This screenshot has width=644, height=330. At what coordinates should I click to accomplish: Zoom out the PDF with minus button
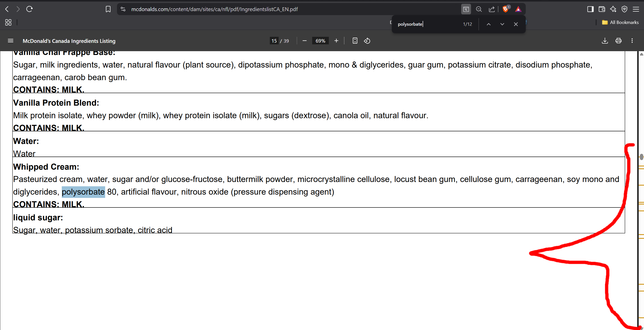(305, 41)
